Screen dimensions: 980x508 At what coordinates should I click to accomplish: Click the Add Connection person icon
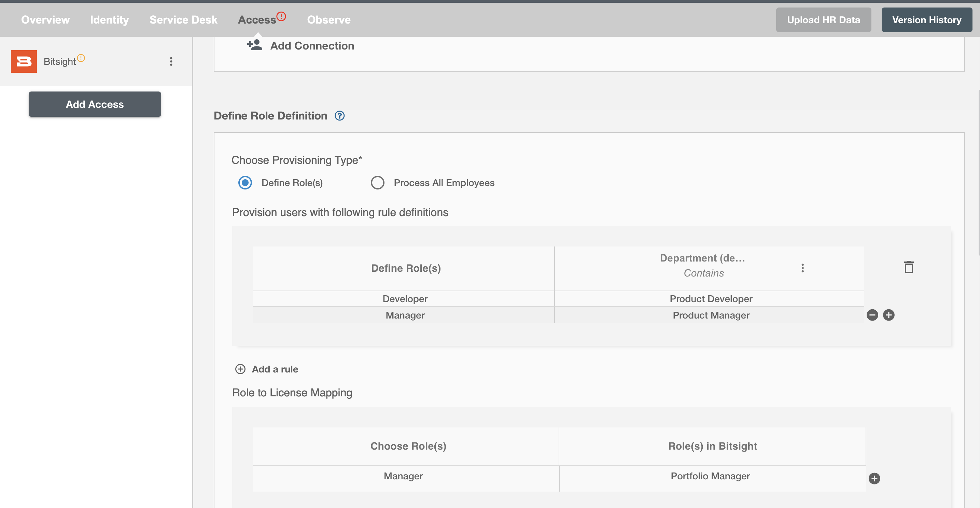click(254, 45)
